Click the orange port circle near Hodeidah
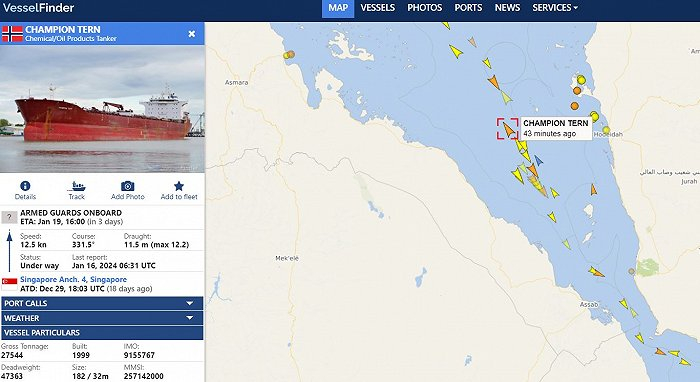Viewport: 700px width, 382px height. pos(575,106)
